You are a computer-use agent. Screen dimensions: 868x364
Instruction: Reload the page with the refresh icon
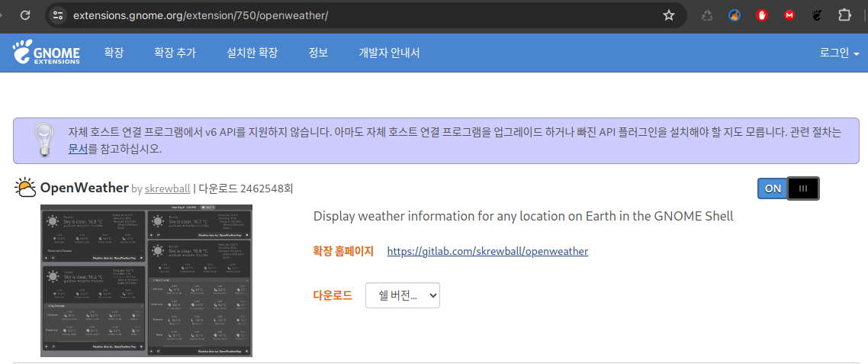(x=25, y=15)
